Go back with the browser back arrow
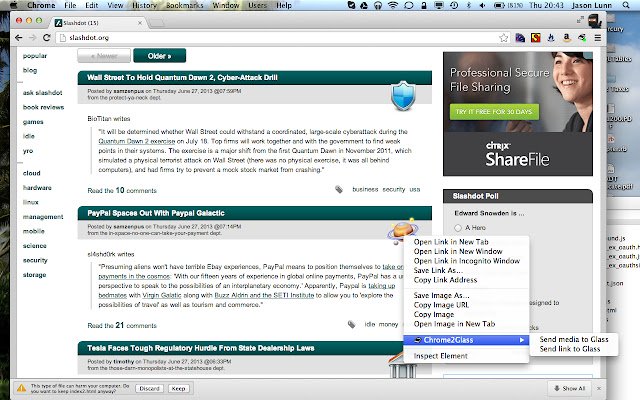This screenshot has width=640, height=400. coord(18,38)
